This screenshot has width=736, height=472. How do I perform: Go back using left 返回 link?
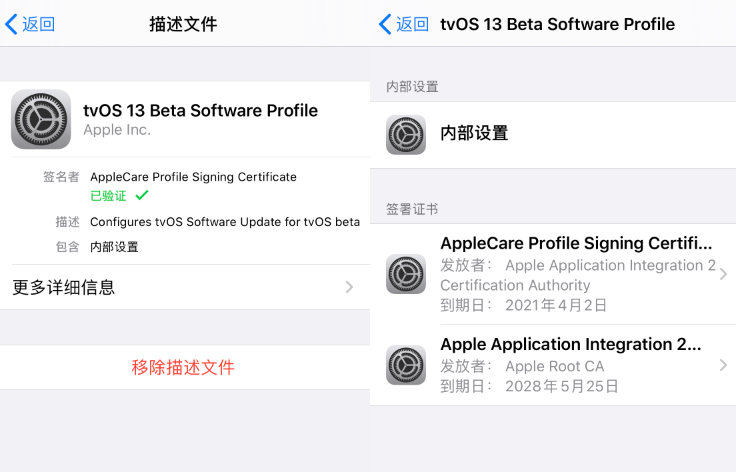38,24
